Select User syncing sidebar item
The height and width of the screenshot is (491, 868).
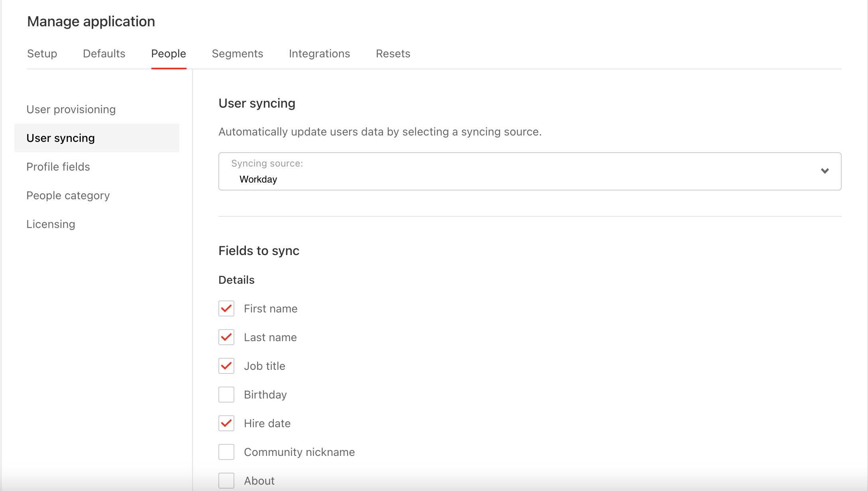coord(61,138)
